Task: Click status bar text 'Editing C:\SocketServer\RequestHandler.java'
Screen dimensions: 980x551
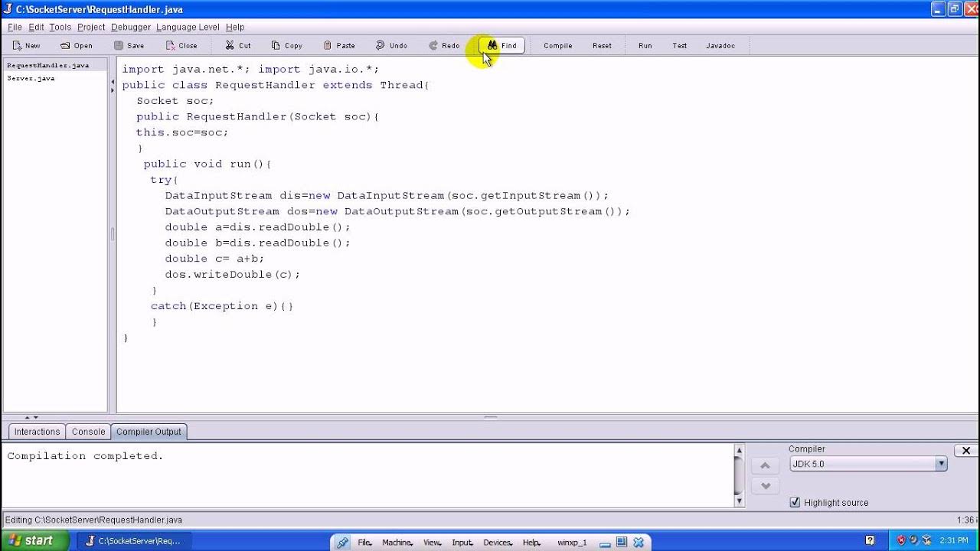Action: point(94,520)
